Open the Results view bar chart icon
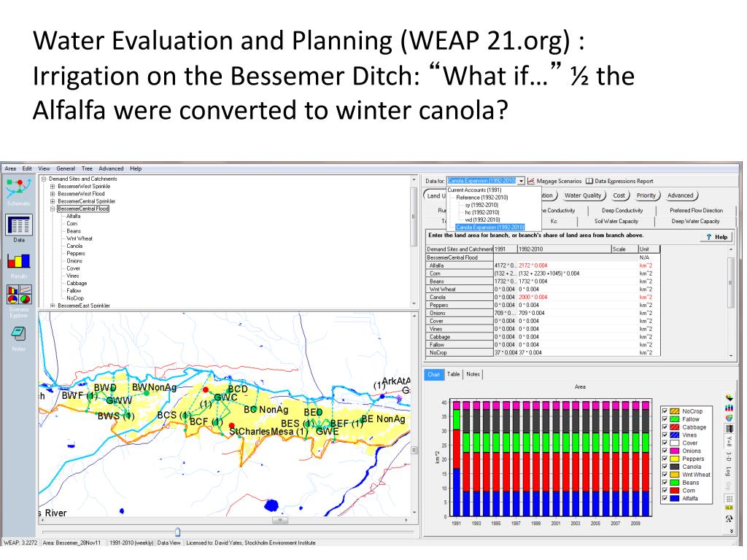Screen dimensions: 747x560 [18, 260]
